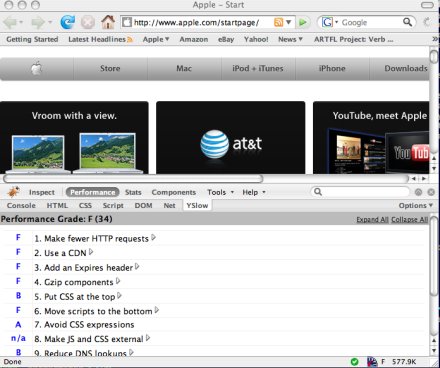The width and height of the screenshot is (440, 368).
Task: Open the address bar history dropdown arrow
Action: [x=289, y=22]
